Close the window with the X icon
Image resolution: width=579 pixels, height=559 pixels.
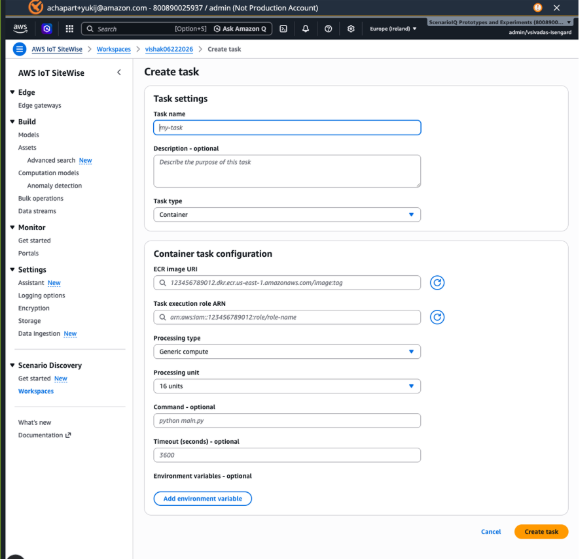[557, 7]
